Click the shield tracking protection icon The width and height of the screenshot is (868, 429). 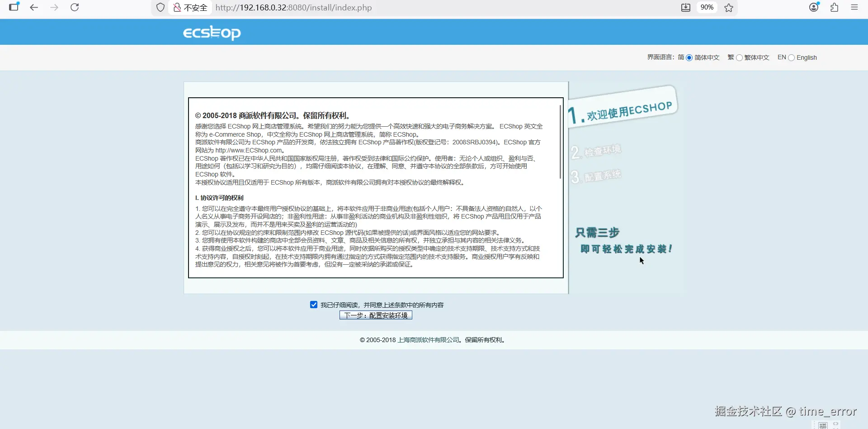click(x=160, y=7)
